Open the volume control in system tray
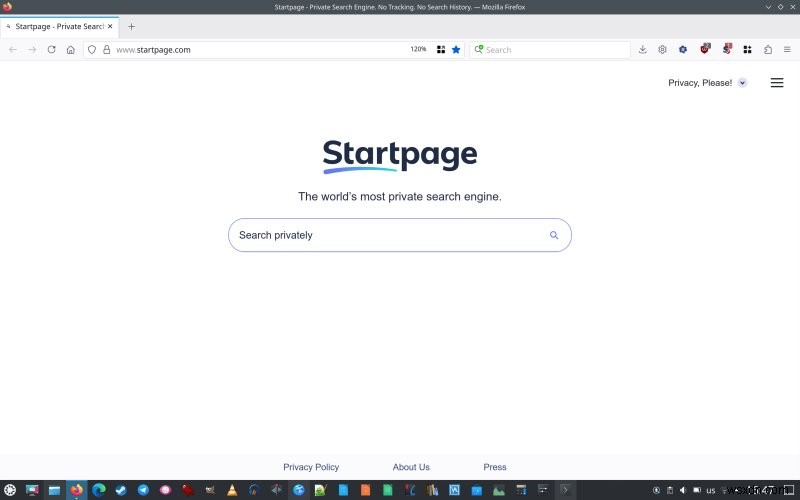Screen dimensions: 800x500 pos(683,490)
